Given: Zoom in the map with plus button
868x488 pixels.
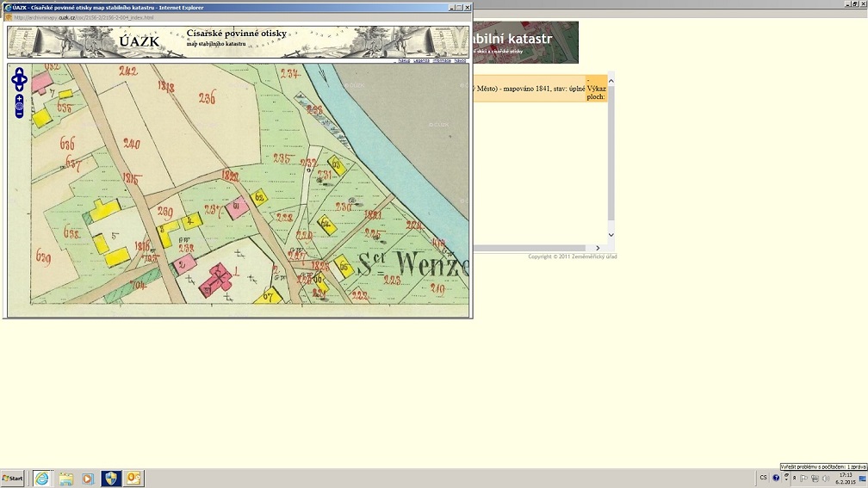Looking at the screenshot, I should click(19, 98).
